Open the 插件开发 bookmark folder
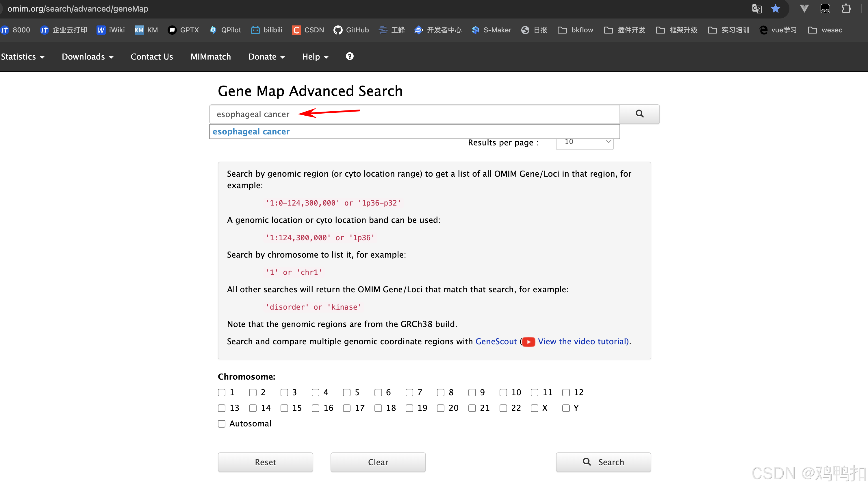 tap(624, 30)
